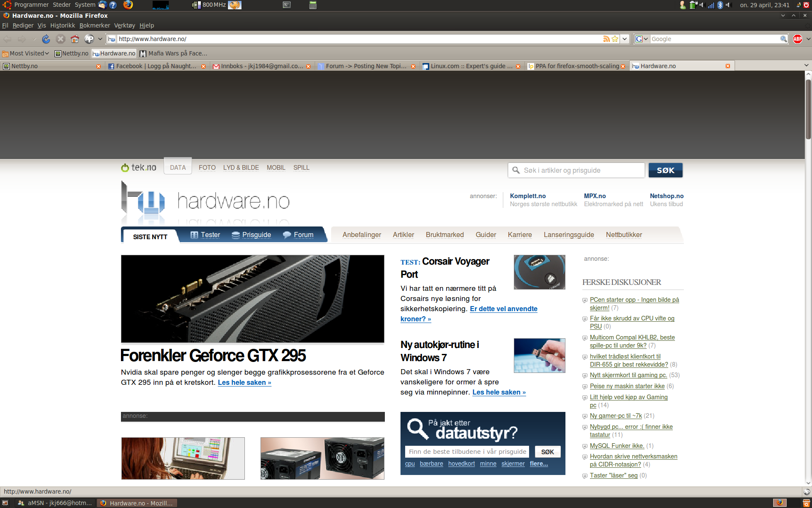Open the Prisguide section link

(252, 235)
